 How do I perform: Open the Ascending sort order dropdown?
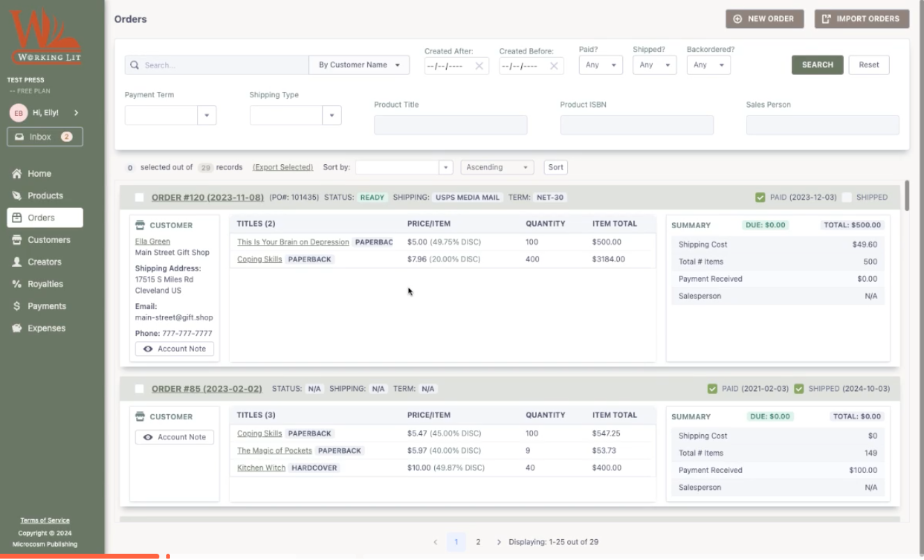497,168
